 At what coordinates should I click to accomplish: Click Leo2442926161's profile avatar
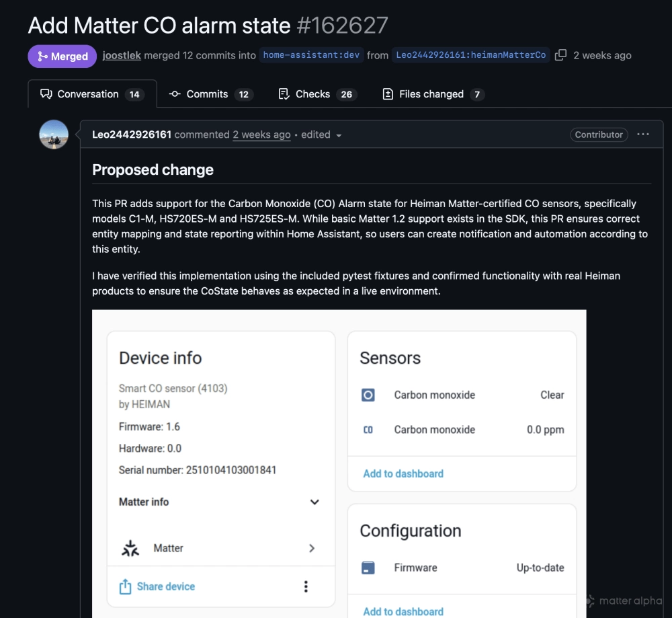[x=54, y=134]
